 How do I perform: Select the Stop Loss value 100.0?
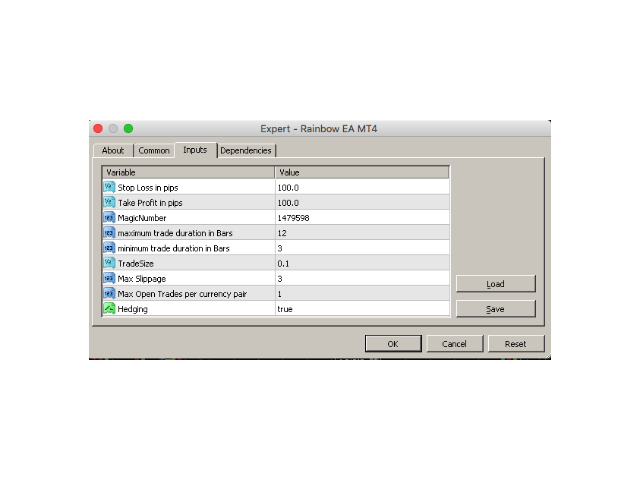coord(288,188)
